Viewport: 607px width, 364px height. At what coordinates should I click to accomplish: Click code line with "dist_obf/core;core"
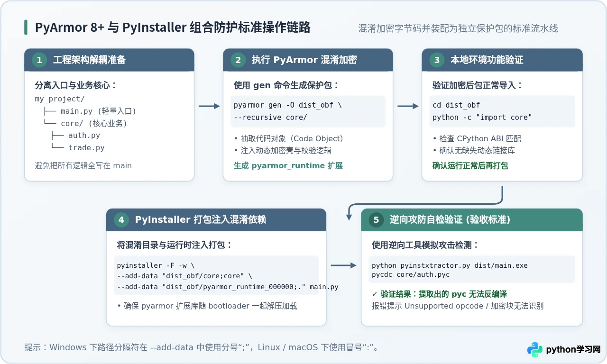tap(184, 276)
